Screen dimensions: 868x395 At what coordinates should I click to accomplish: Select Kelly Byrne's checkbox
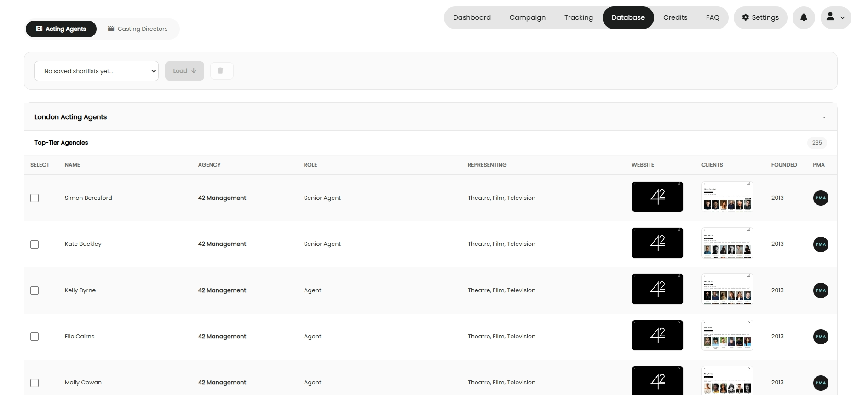pyautogui.click(x=34, y=290)
